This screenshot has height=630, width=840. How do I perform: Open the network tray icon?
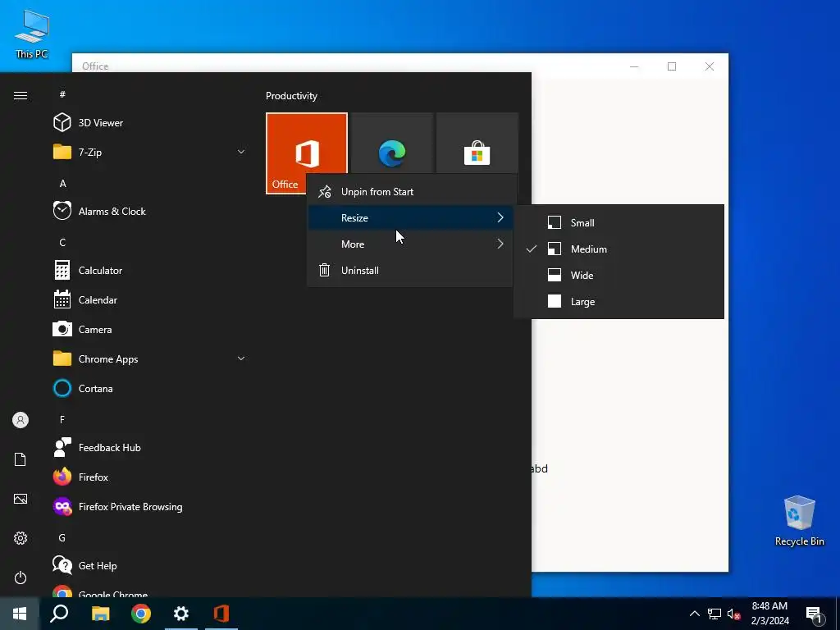[714, 614]
